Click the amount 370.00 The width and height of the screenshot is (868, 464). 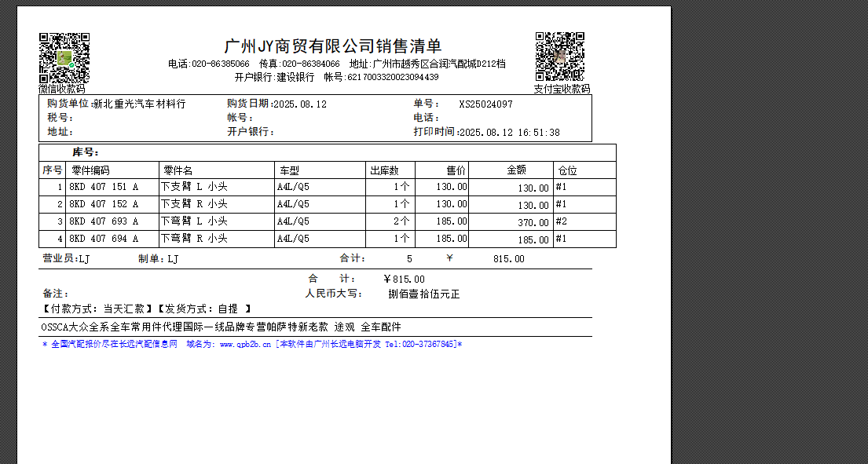point(533,223)
